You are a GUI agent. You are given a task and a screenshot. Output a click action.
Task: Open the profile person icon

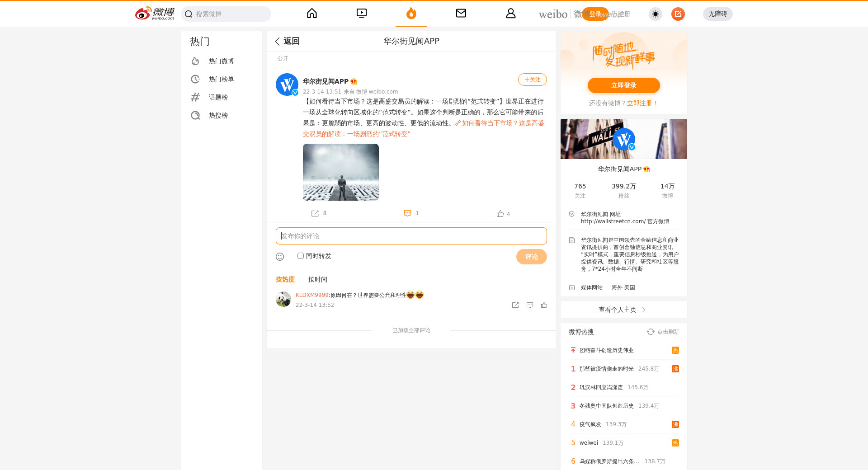510,14
